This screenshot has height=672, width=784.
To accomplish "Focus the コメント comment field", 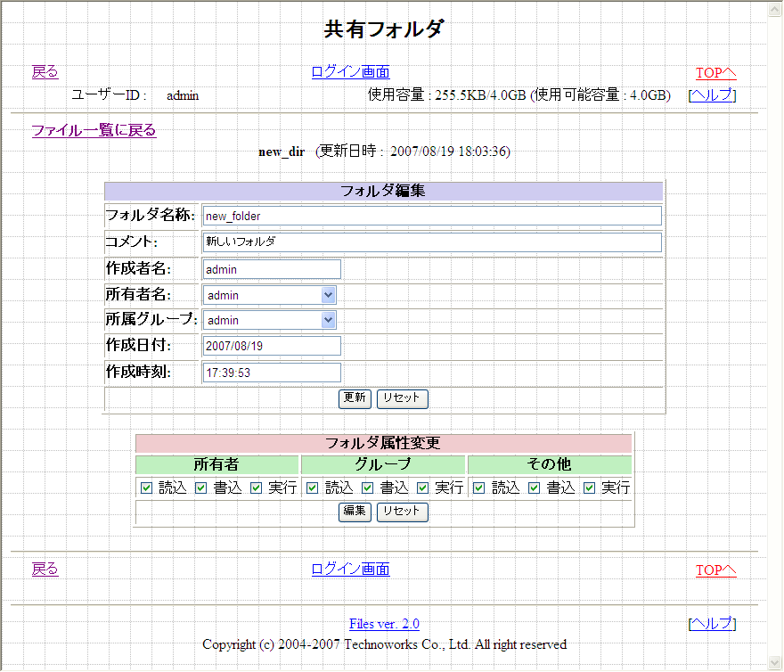I will (x=431, y=242).
